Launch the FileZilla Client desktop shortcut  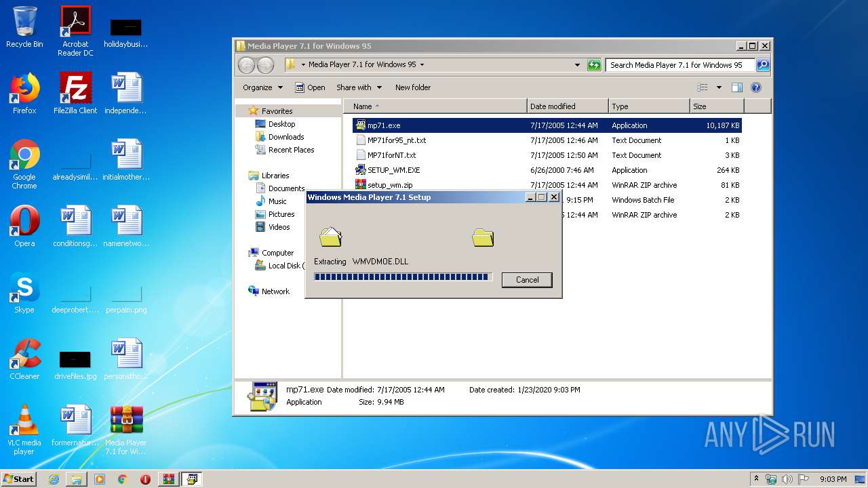(x=75, y=94)
